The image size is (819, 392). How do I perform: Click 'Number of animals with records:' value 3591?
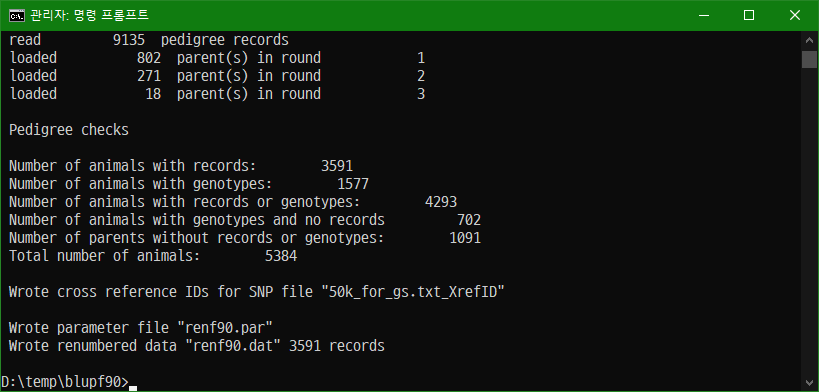tap(337, 166)
